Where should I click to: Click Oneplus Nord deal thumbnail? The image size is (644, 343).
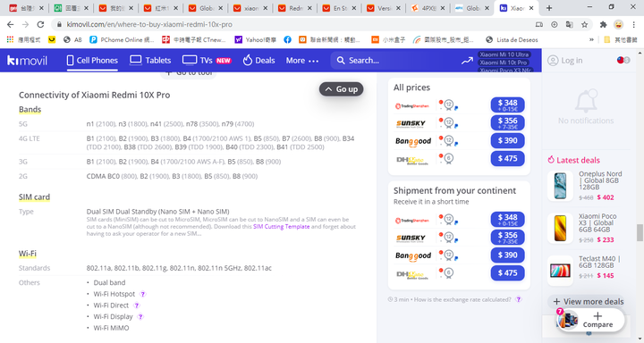coord(560,186)
